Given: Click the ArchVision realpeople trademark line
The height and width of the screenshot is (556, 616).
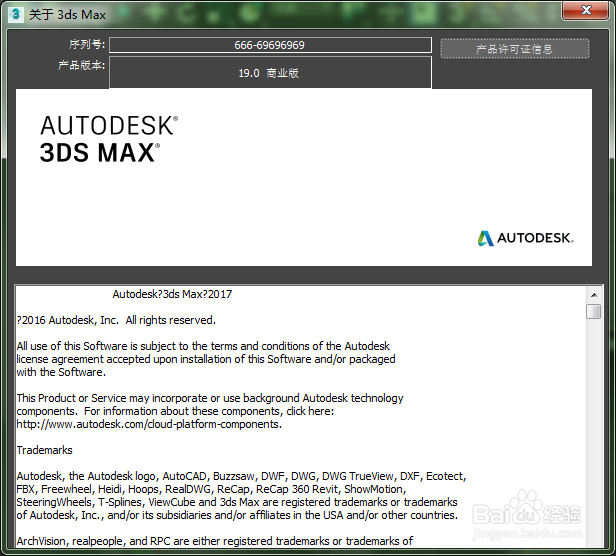Looking at the screenshot, I should (x=214, y=541).
